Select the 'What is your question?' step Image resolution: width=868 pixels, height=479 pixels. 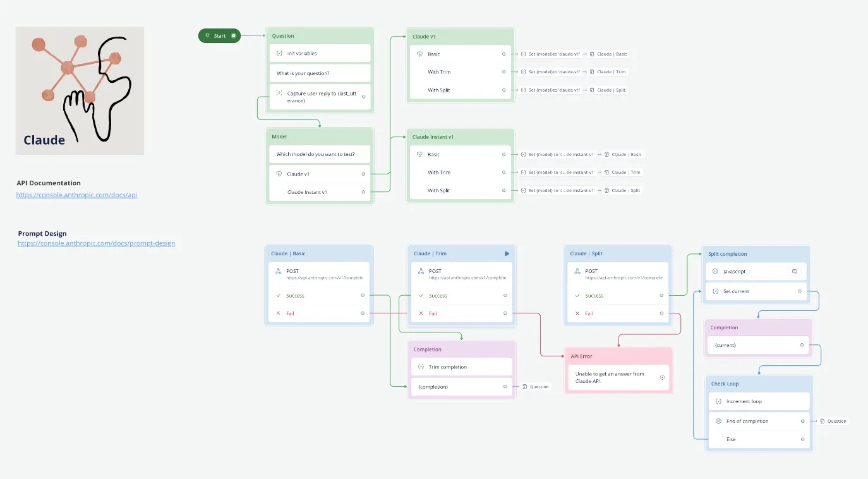[320, 73]
